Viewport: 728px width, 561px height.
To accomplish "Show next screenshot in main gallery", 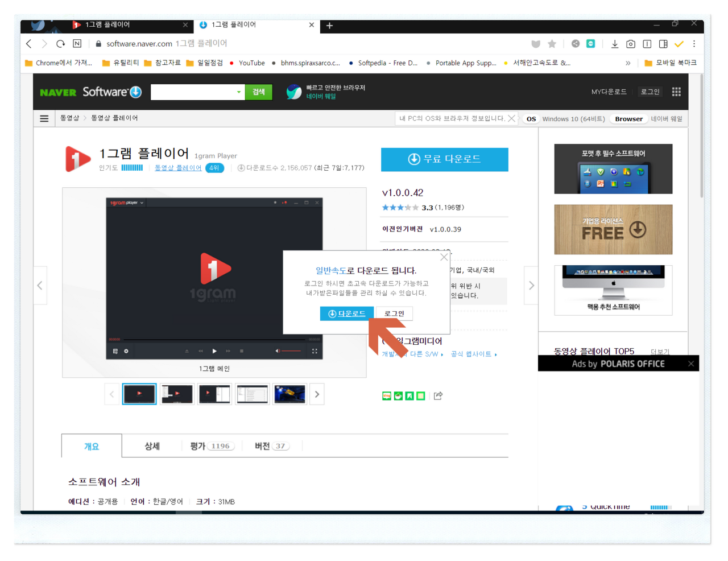I will coord(531,285).
